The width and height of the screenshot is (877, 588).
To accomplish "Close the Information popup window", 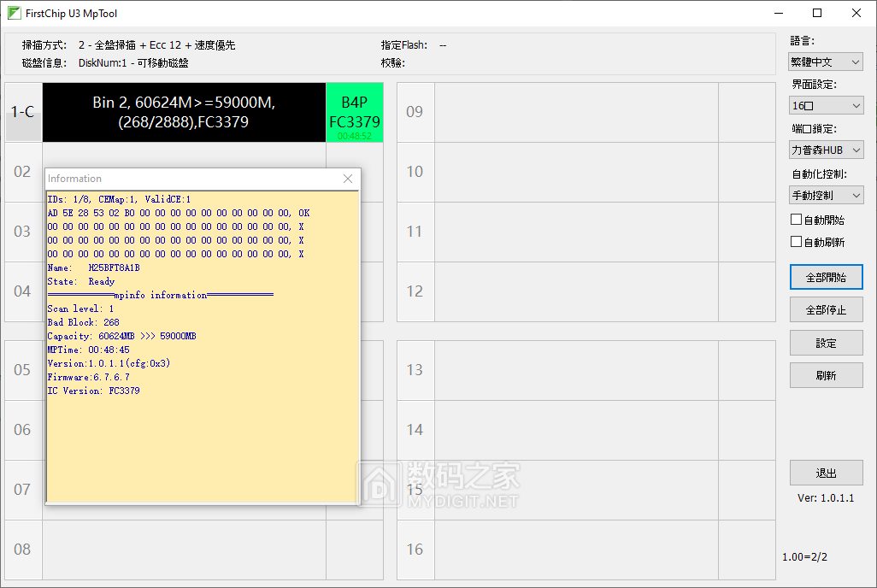I will (x=348, y=179).
